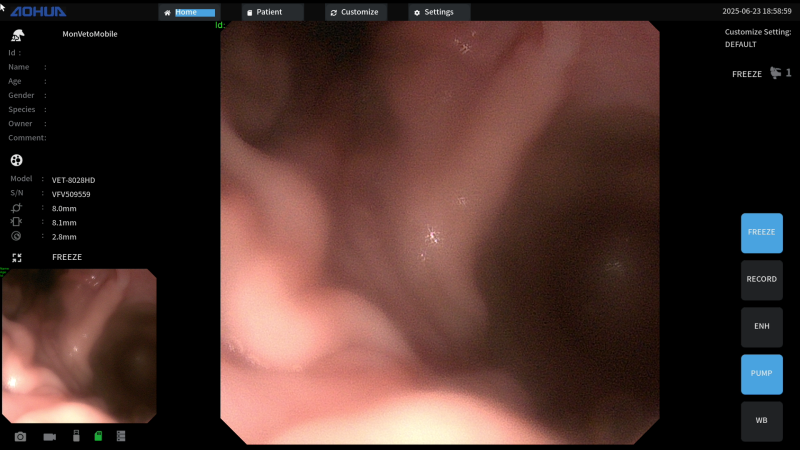Open the Patient tab
800x450 pixels.
[x=272, y=12]
